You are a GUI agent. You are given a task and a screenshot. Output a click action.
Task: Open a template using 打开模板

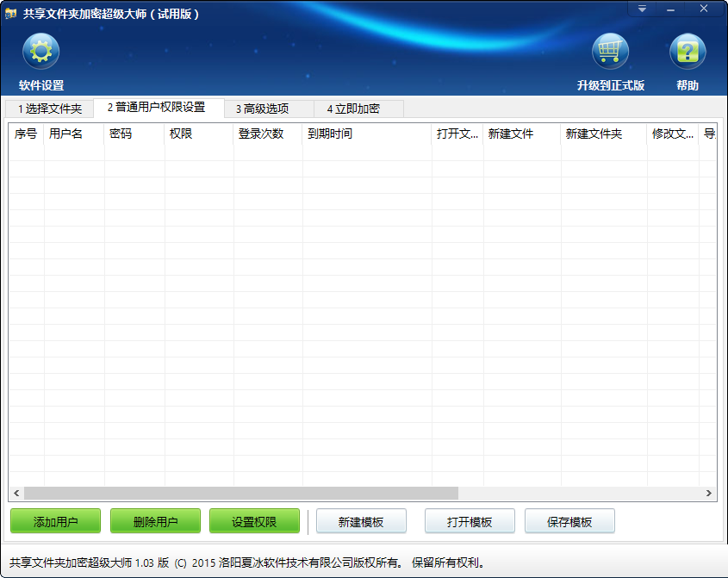(470, 521)
